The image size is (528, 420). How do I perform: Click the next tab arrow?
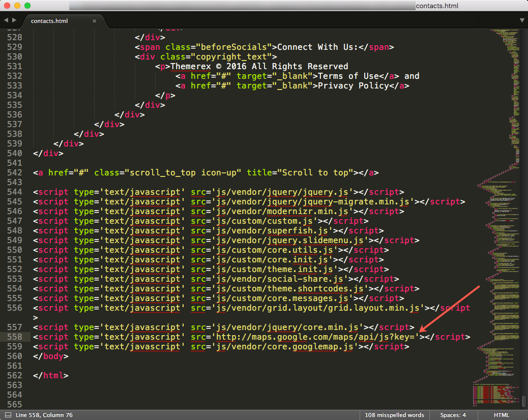(13, 20)
